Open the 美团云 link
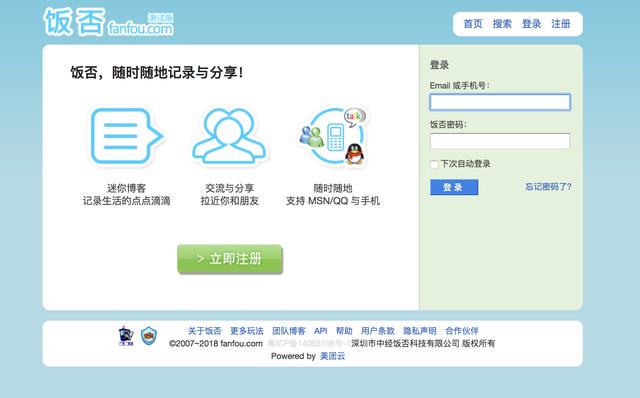Viewport: 640px width, 398px height. pos(332,356)
